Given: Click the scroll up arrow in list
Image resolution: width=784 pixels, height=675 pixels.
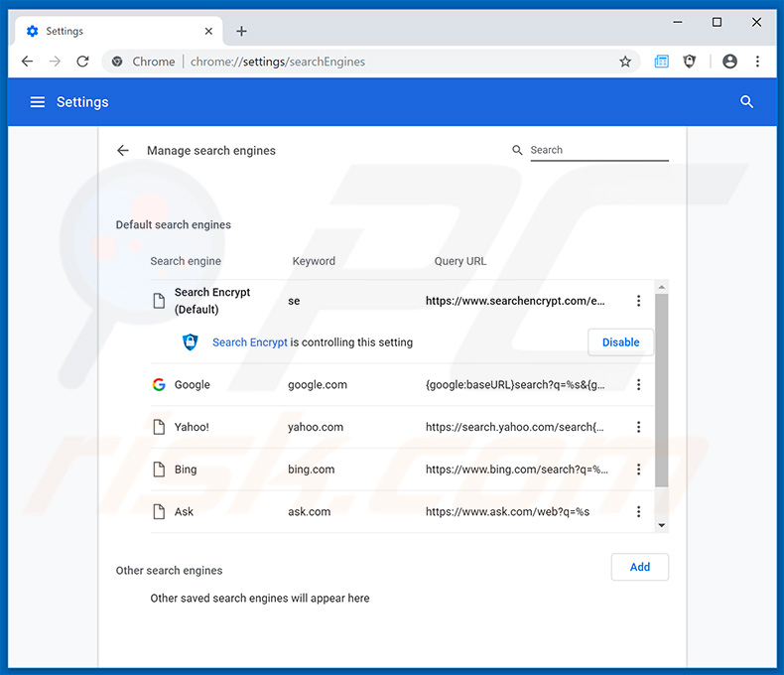Looking at the screenshot, I should (662, 287).
